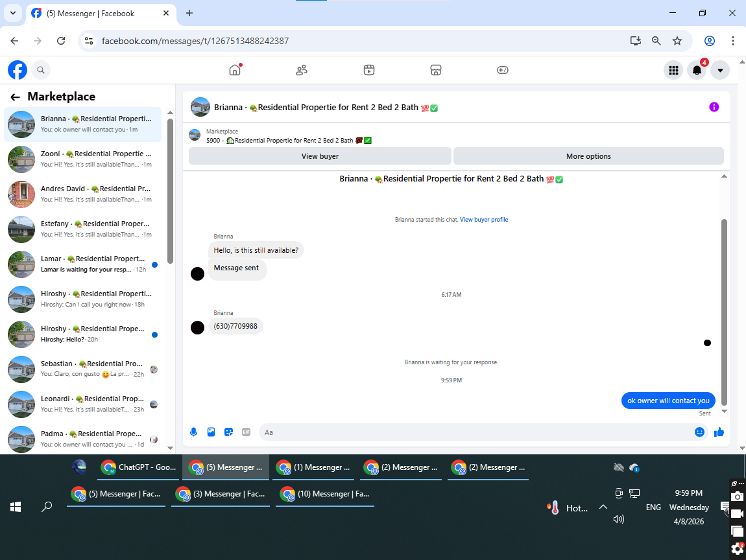Open the View buyer profile link
Screen dimensions: 746x560
[x=484, y=220]
